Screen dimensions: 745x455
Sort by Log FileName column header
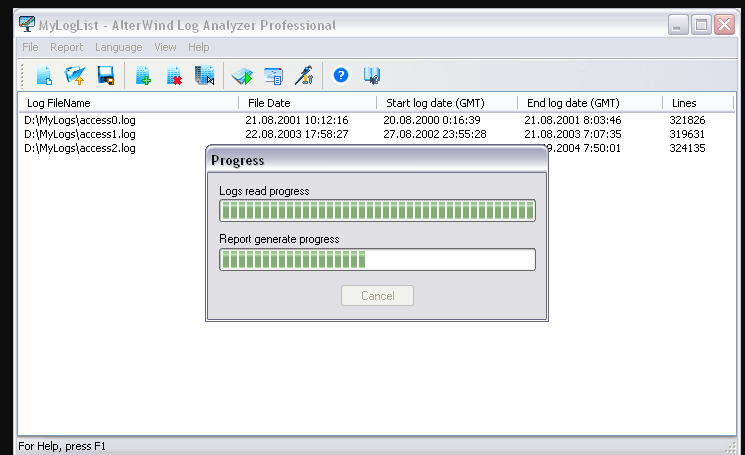click(x=128, y=103)
